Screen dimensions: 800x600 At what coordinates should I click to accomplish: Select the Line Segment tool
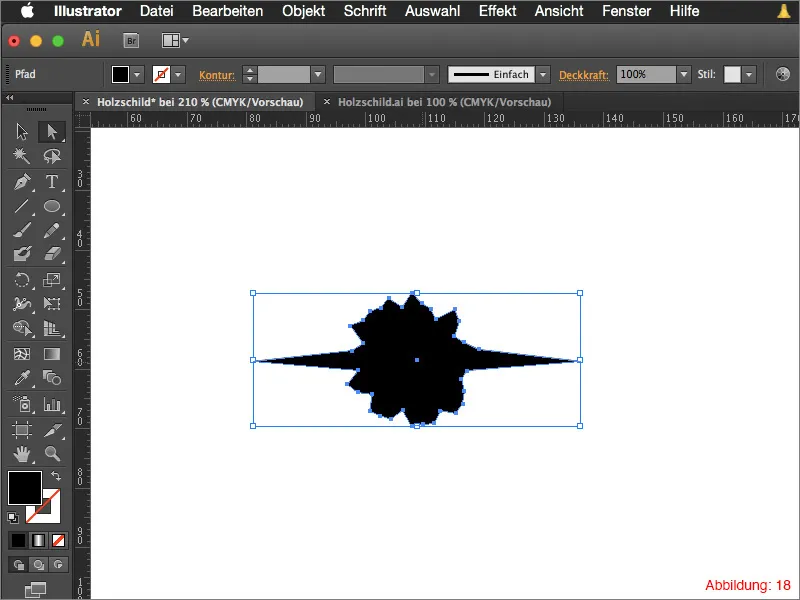22,206
